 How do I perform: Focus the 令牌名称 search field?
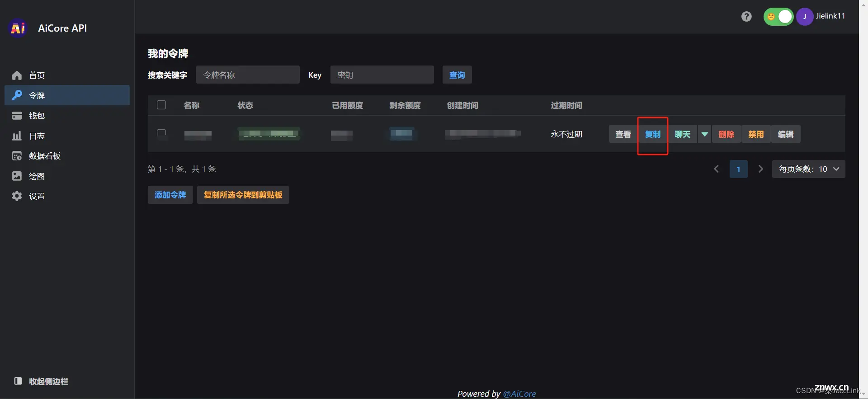coord(248,75)
